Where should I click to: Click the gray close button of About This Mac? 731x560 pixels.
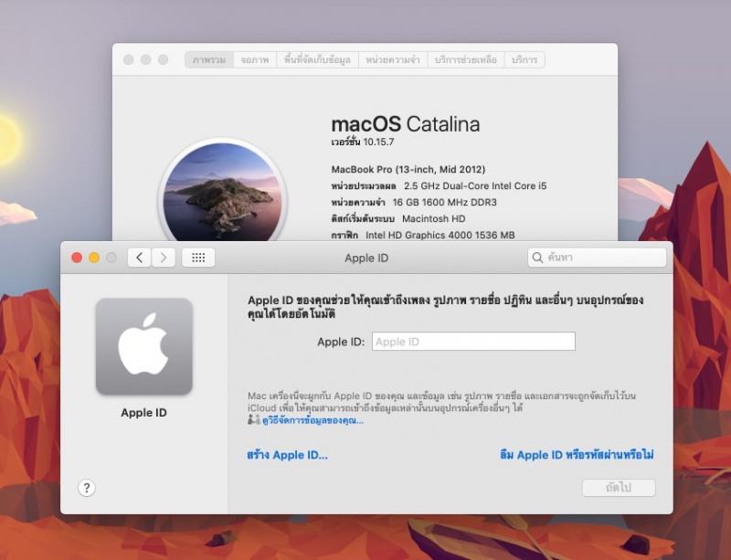click(x=129, y=59)
